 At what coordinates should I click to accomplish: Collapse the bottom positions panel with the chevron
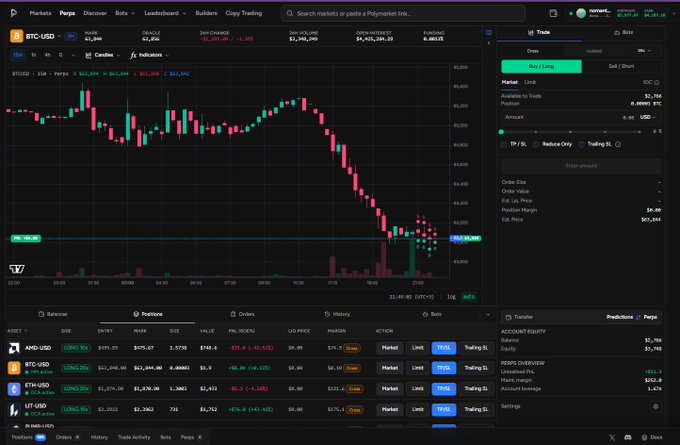488,314
